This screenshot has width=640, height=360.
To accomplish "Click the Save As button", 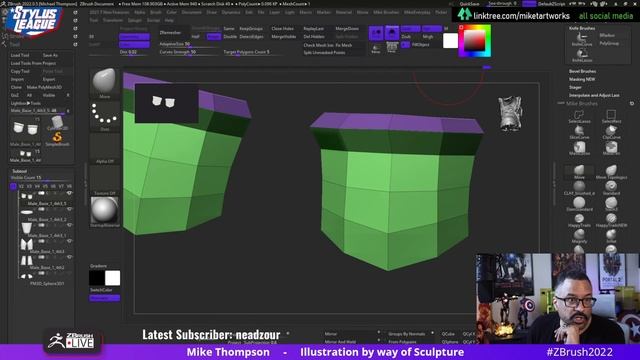I will click(x=50, y=55).
